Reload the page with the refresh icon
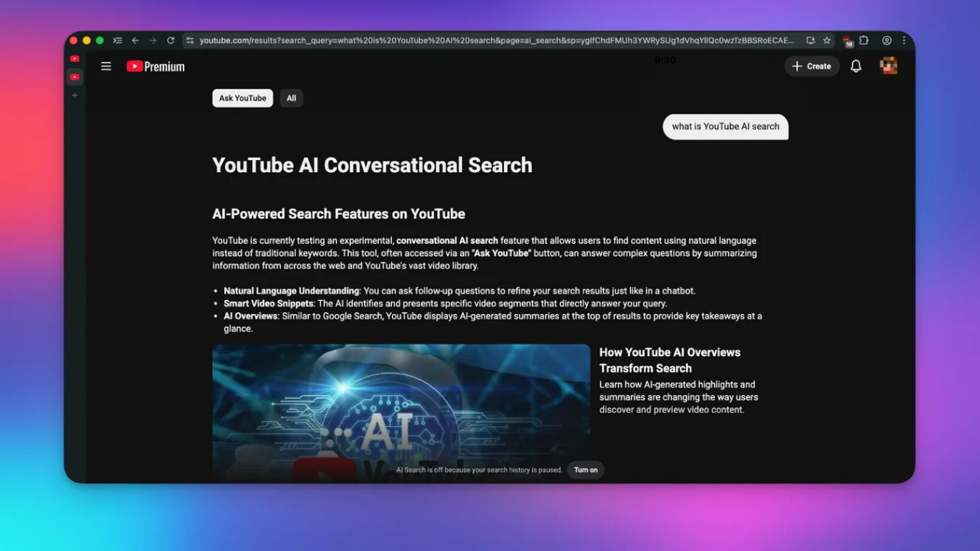The image size is (980, 551). pyautogui.click(x=170, y=41)
